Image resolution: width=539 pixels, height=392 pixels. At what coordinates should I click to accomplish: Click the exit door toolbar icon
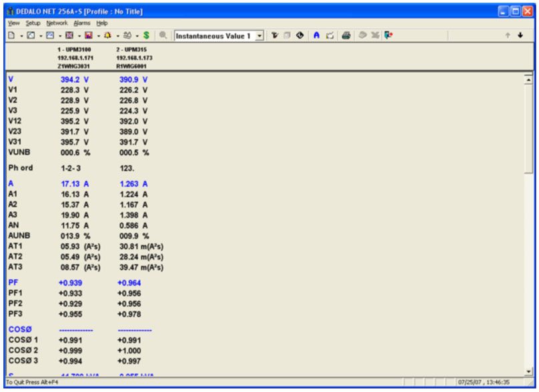[x=389, y=36]
